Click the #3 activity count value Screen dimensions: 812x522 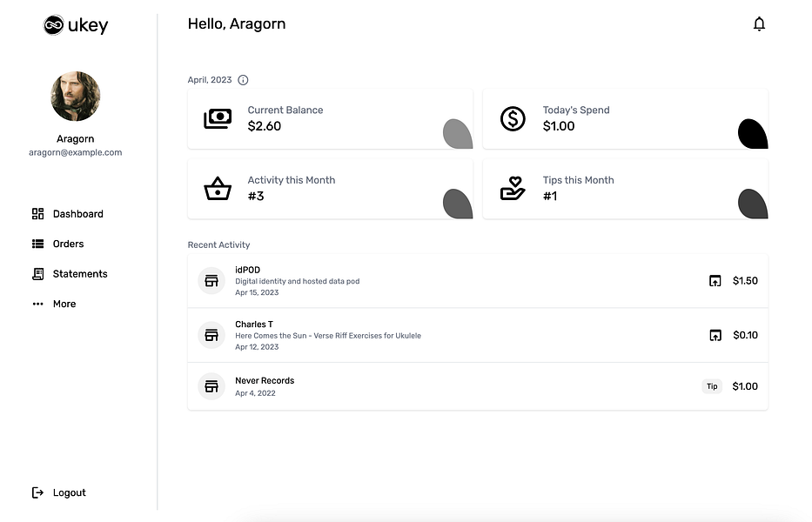point(256,196)
